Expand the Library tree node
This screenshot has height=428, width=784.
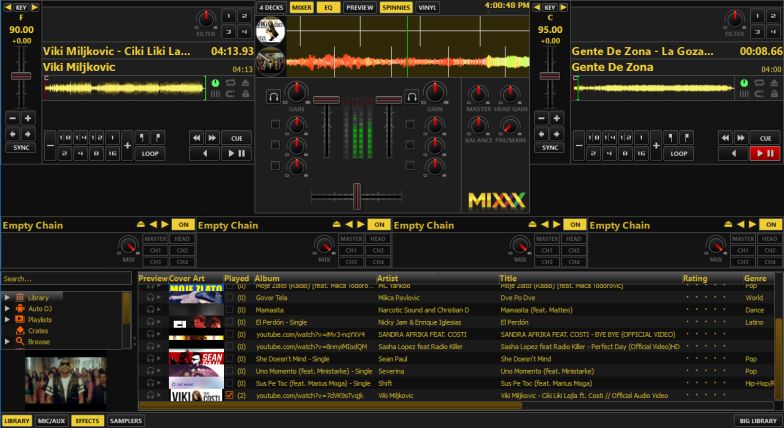(7, 298)
